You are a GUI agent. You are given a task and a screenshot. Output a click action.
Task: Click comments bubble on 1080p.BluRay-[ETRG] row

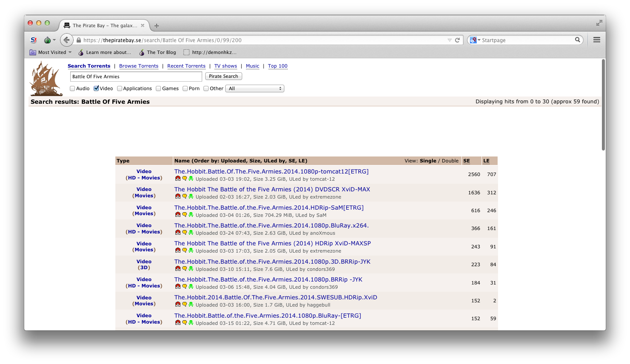(184, 323)
